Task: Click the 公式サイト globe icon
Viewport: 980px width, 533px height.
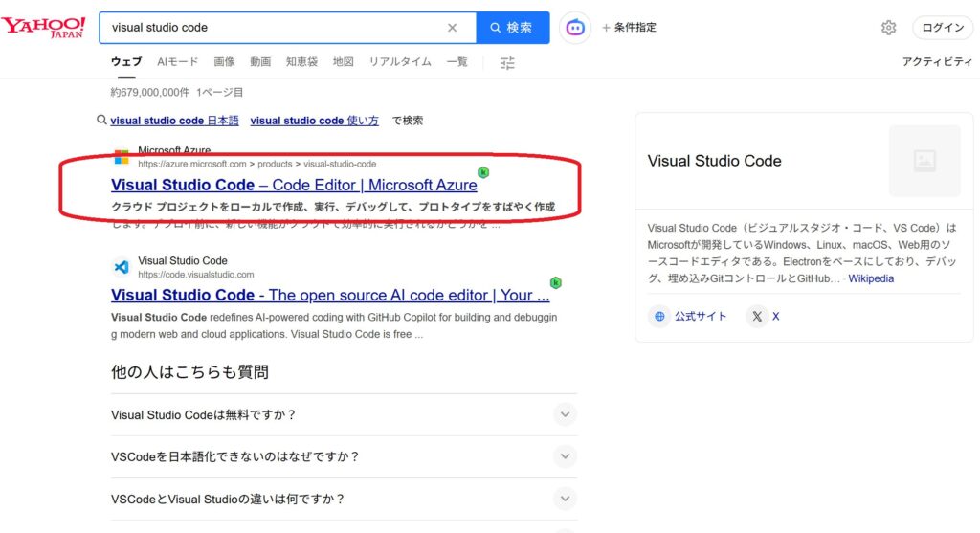Action: click(x=659, y=316)
